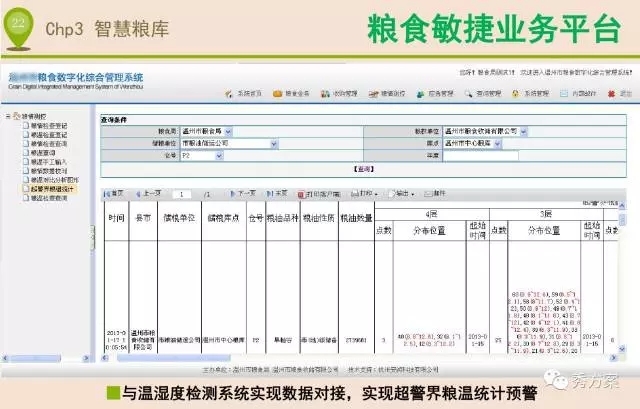Viewport: 640px width, 409px height.
Task: Open 内部邮件 with envelope icon
Action: click(x=578, y=93)
